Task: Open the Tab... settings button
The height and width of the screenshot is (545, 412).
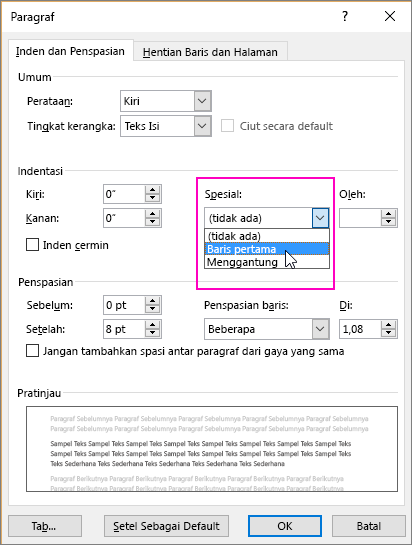Action: coord(45,526)
